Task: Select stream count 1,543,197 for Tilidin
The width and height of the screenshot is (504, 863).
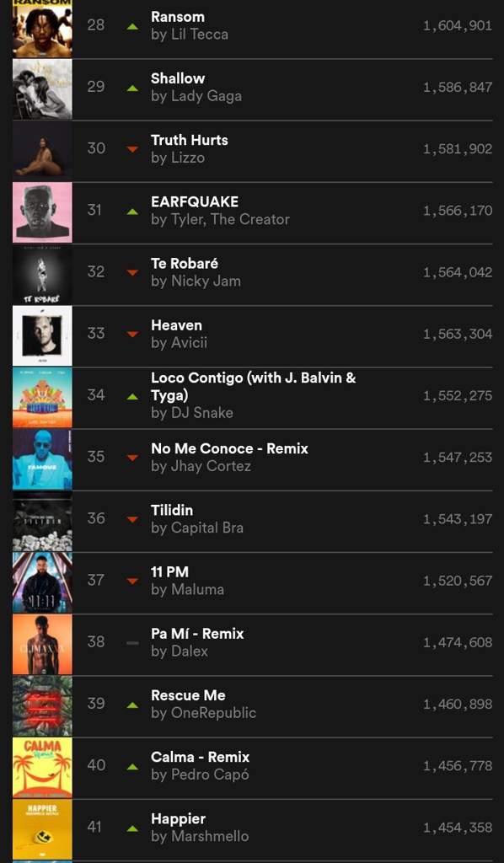Action: pos(458,519)
